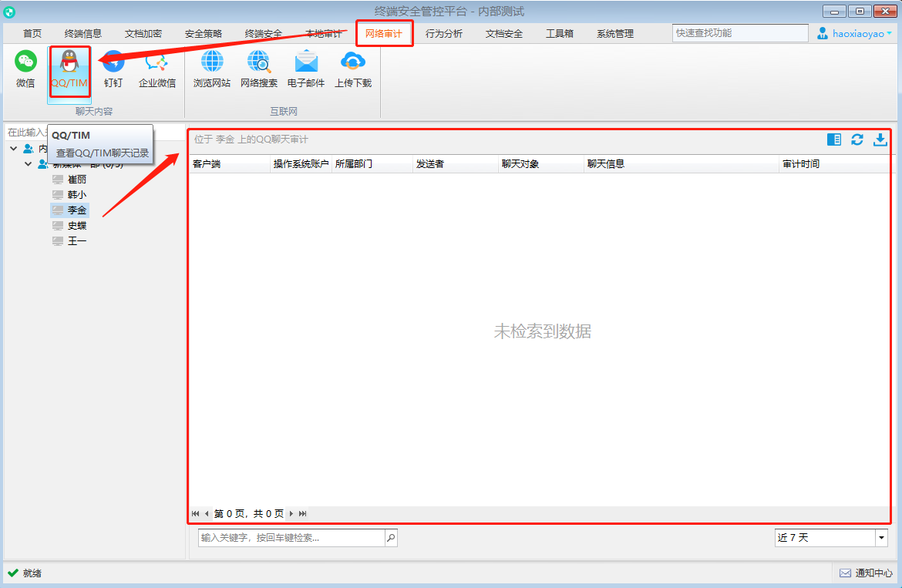Click the export download icon
The height and width of the screenshot is (588, 902).
[880, 139]
